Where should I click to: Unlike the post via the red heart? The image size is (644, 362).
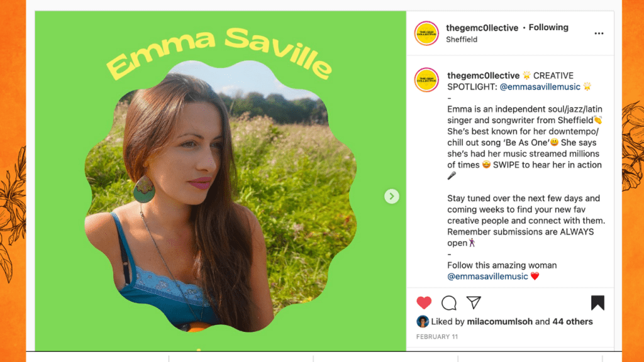pos(424,303)
